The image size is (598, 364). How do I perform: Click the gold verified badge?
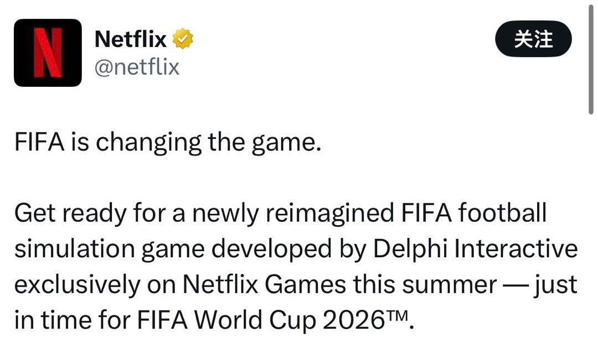[182, 39]
